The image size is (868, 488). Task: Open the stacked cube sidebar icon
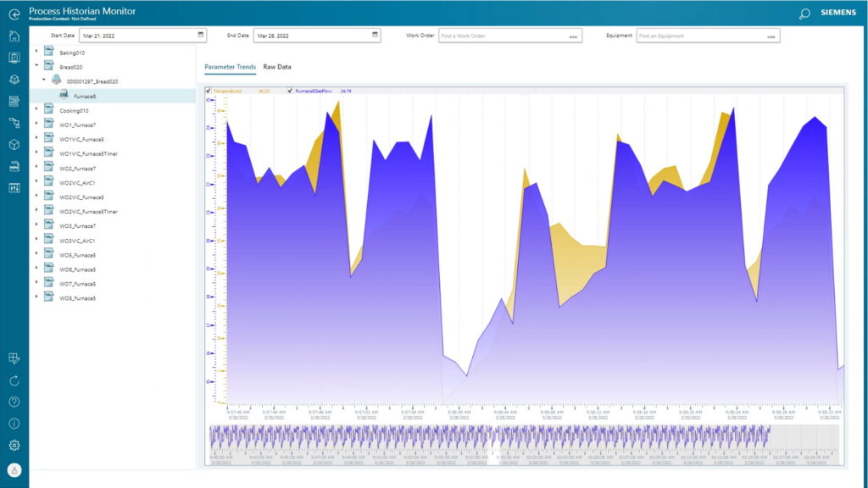pyautogui.click(x=14, y=80)
